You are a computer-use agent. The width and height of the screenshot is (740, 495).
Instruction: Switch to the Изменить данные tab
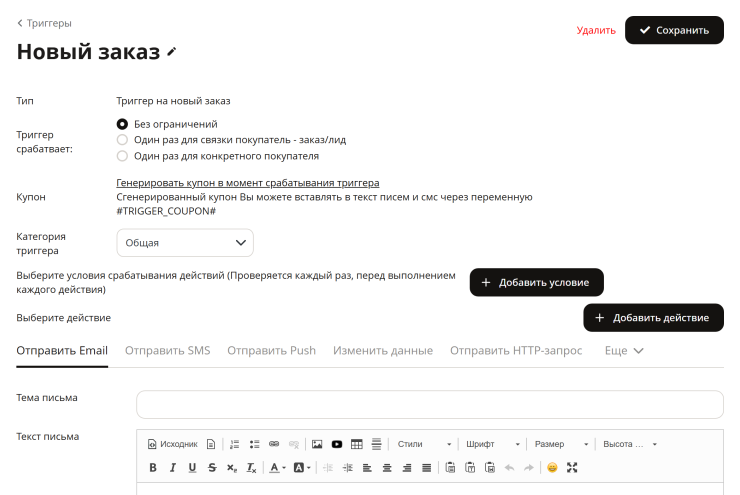tap(383, 351)
